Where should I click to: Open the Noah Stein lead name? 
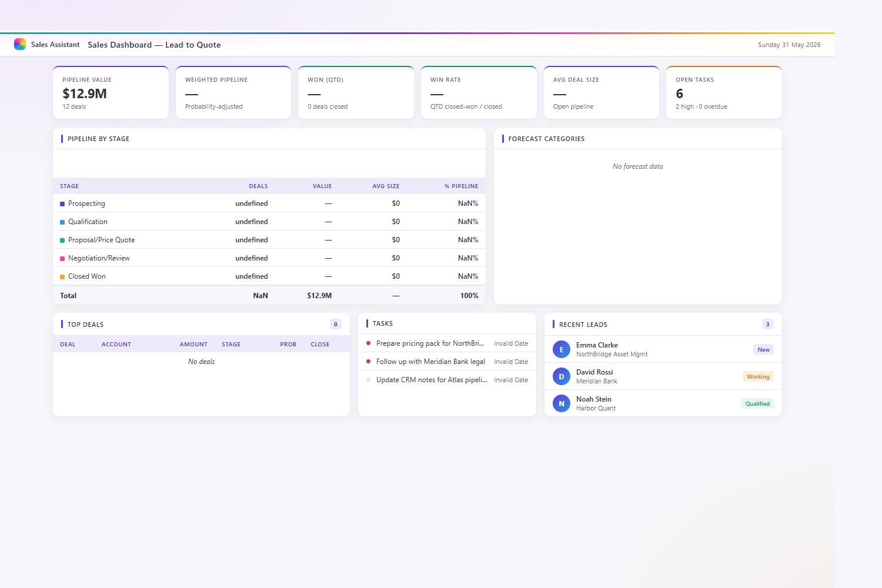(x=594, y=399)
